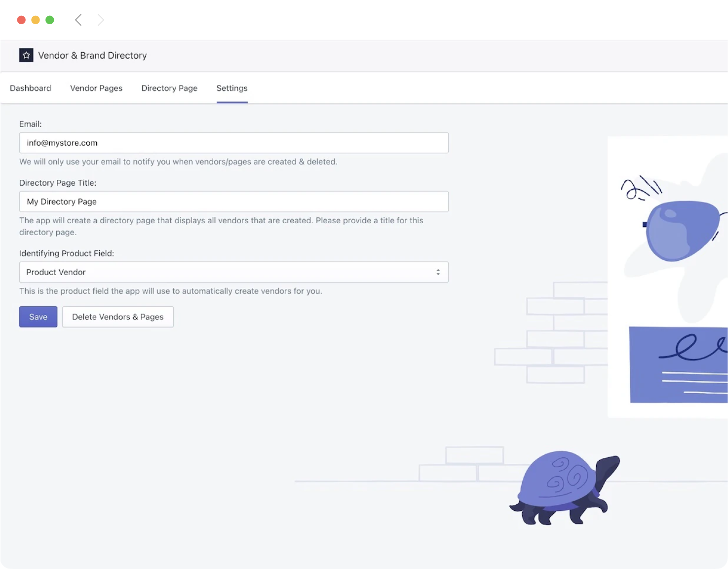Click the yellow window control circle
This screenshot has width=728, height=569.
(35, 20)
